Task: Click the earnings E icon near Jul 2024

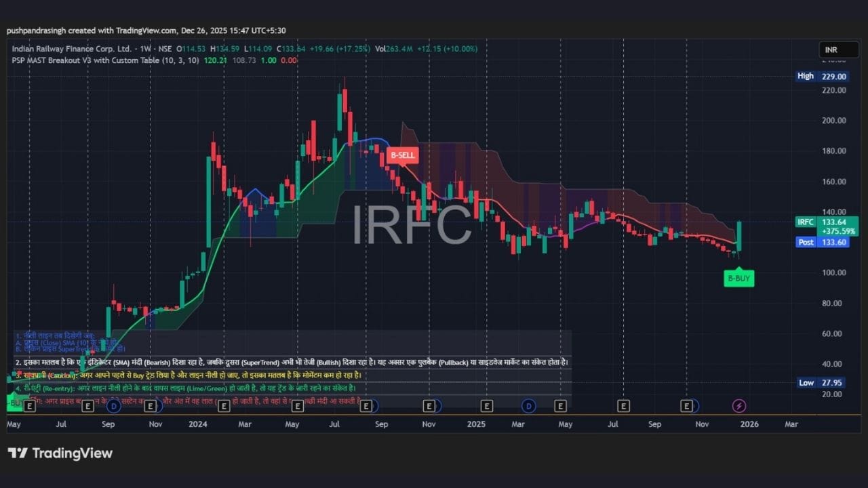Action: (x=367, y=405)
